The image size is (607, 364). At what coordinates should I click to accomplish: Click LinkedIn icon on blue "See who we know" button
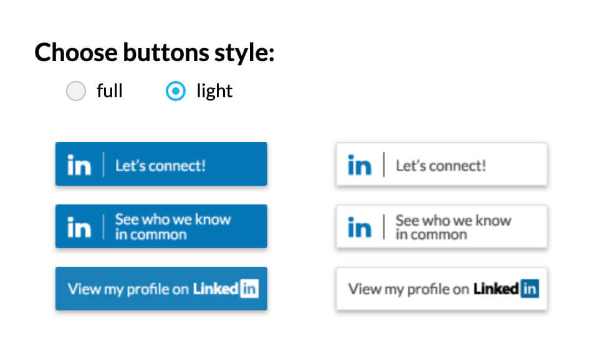pos(79,228)
